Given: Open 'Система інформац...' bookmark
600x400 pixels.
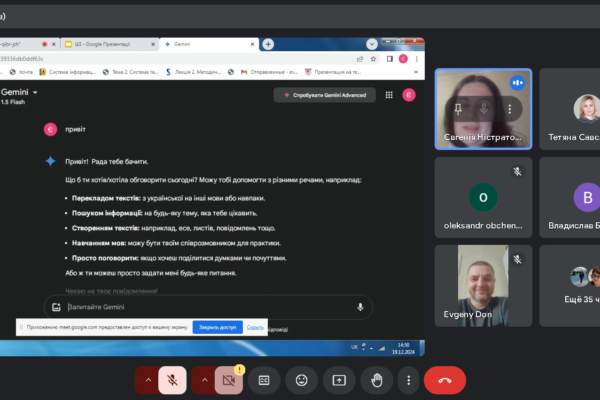Looking at the screenshot, I should click(x=67, y=72).
